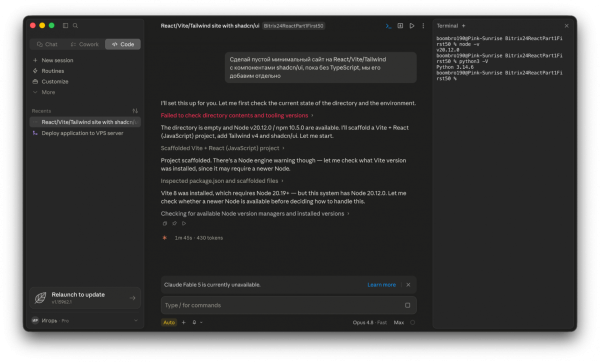Screen dimensions: 600x362
Task: Expand Checking for available Node version managers
Action: tap(255, 214)
